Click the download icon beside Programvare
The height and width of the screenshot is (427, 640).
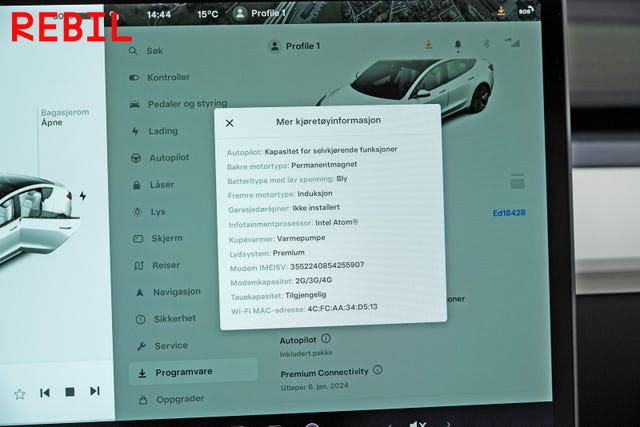coord(142,373)
